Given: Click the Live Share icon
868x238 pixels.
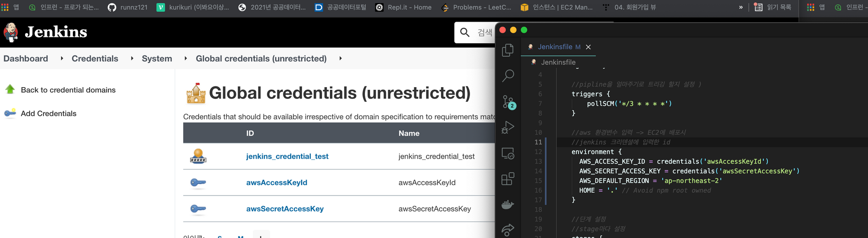Looking at the screenshot, I should coord(508,230).
